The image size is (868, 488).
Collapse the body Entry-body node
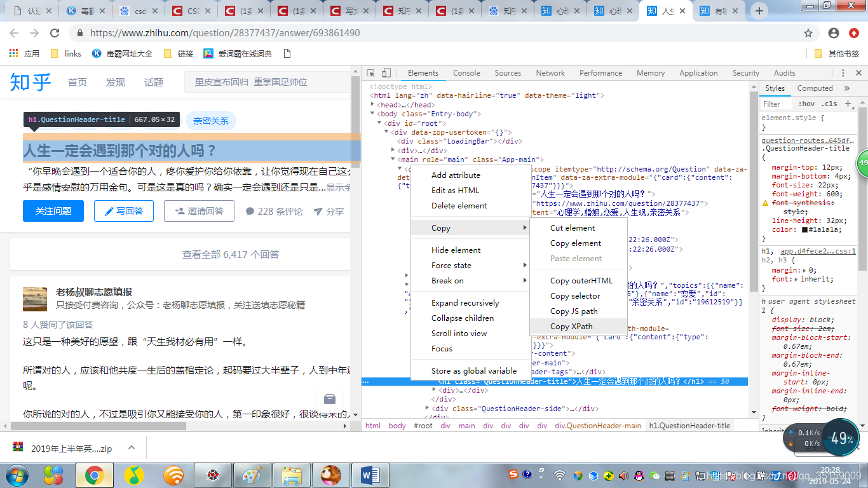[373, 114]
